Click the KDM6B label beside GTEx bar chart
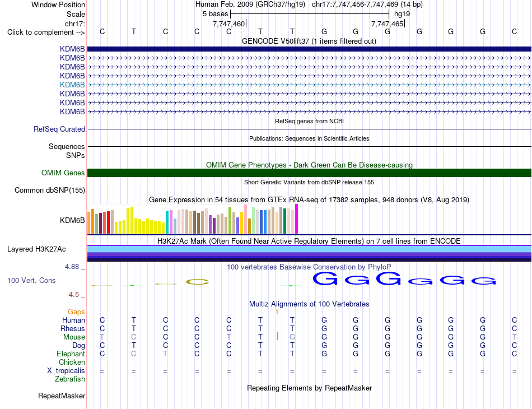Screen dimensions: 532x409 click(72, 220)
